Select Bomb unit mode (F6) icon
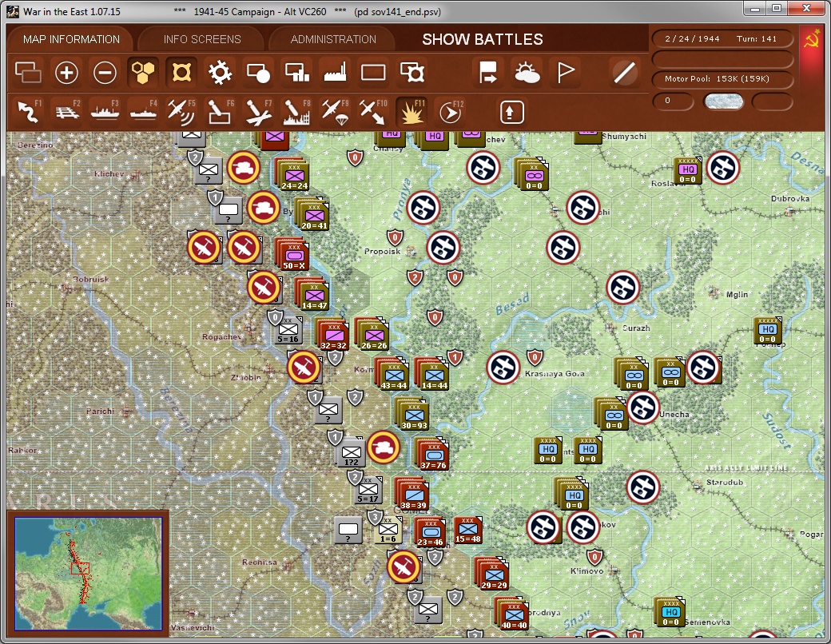This screenshot has width=831, height=644. point(220,112)
